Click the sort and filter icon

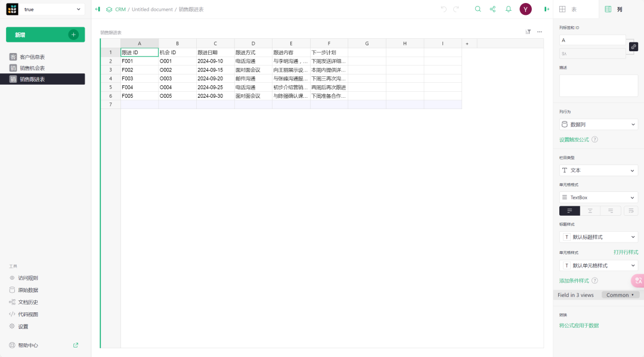[x=528, y=32]
